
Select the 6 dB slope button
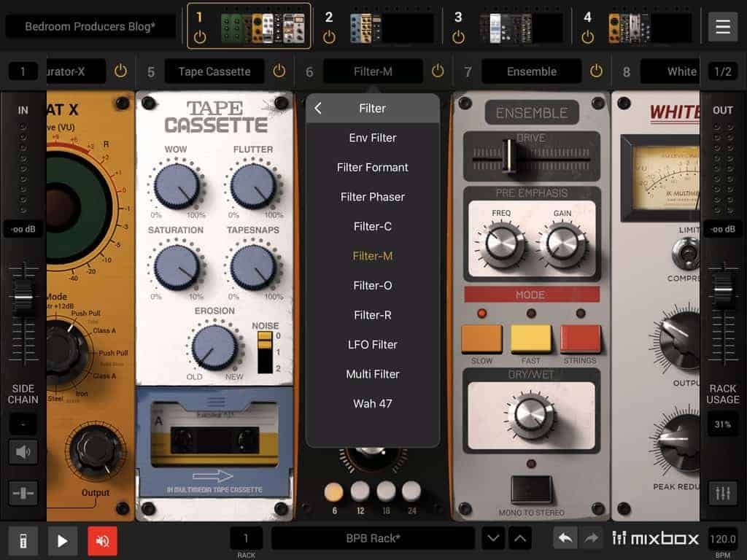(334, 492)
